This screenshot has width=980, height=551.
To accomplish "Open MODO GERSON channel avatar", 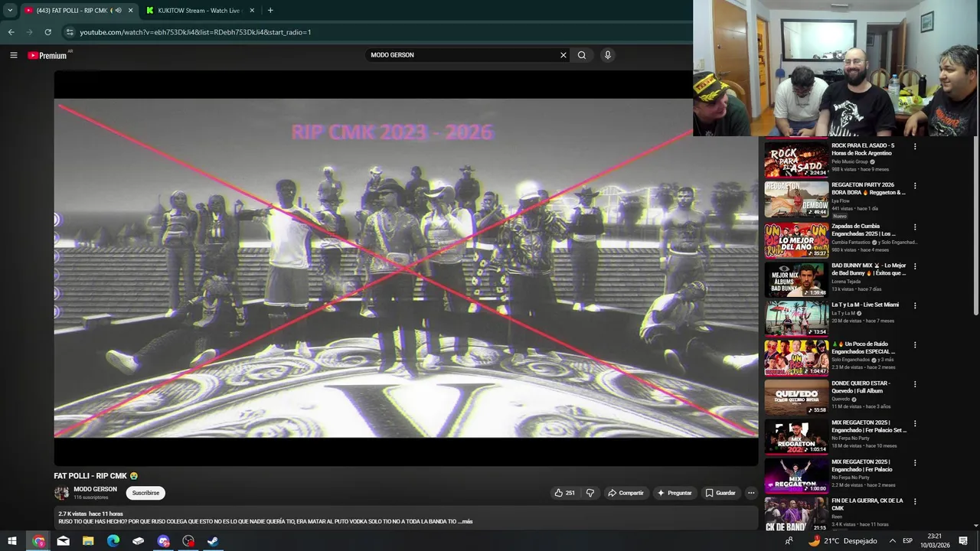I will (61, 493).
